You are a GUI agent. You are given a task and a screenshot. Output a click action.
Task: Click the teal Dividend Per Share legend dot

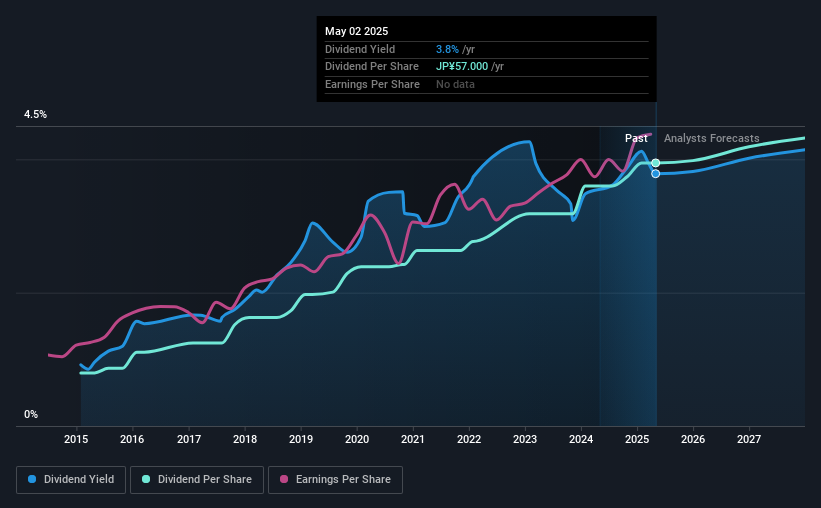pos(146,479)
